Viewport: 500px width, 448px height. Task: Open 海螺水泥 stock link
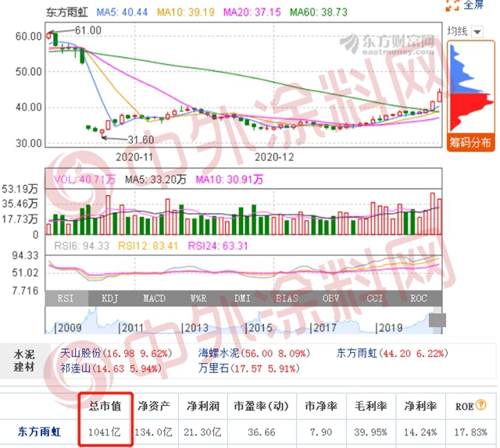(219, 353)
